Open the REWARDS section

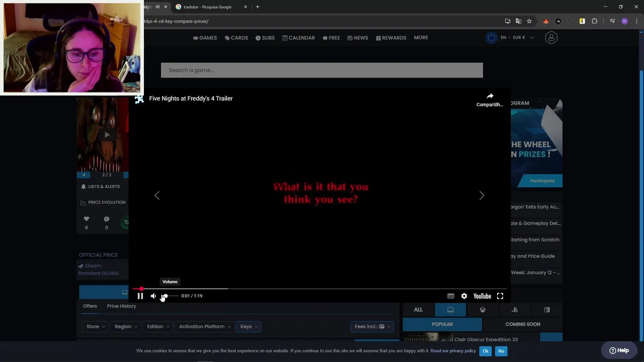pyautogui.click(x=391, y=38)
